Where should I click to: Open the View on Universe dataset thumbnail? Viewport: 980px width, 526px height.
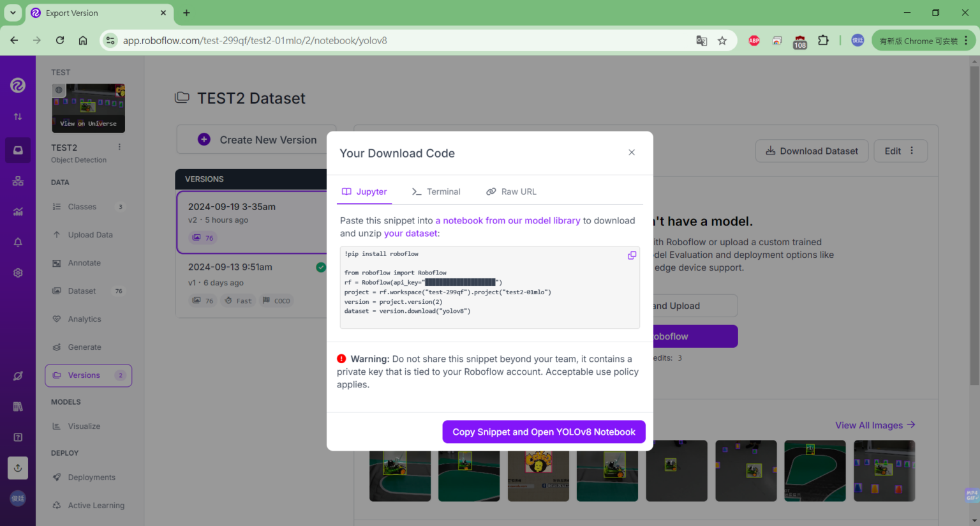88,107
